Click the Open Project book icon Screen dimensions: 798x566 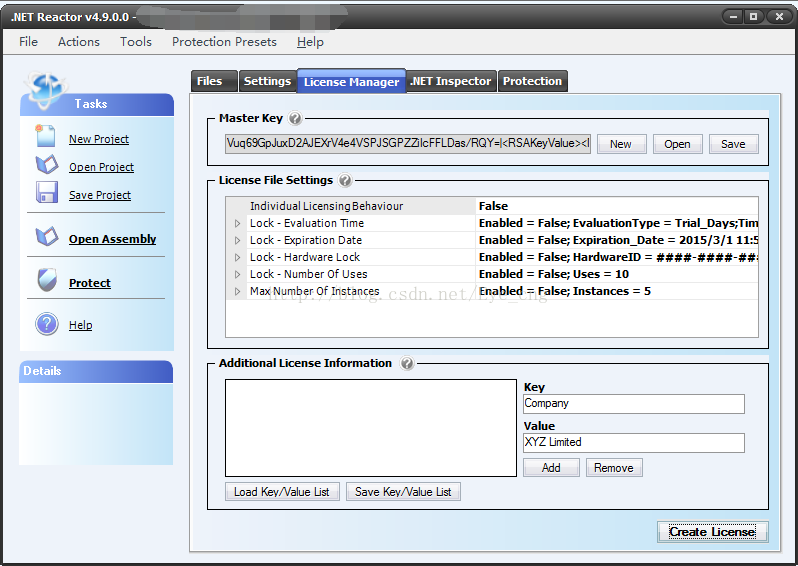[x=47, y=165]
